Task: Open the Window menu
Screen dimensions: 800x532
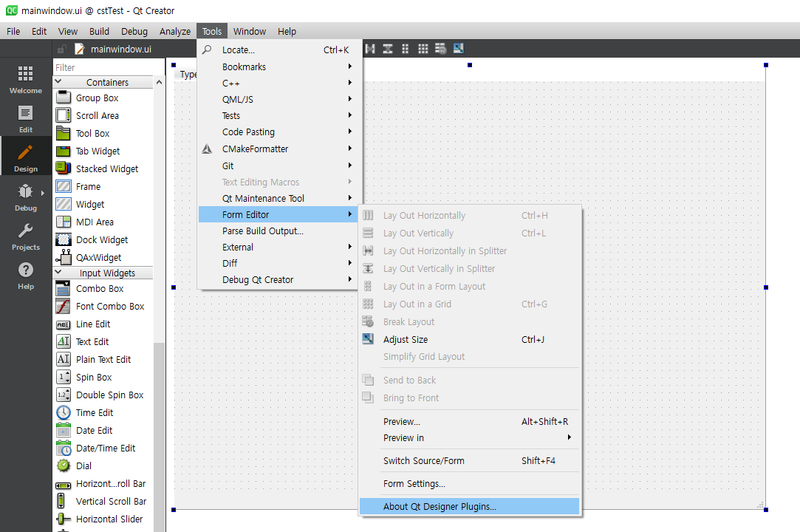Action: (x=250, y=31)
